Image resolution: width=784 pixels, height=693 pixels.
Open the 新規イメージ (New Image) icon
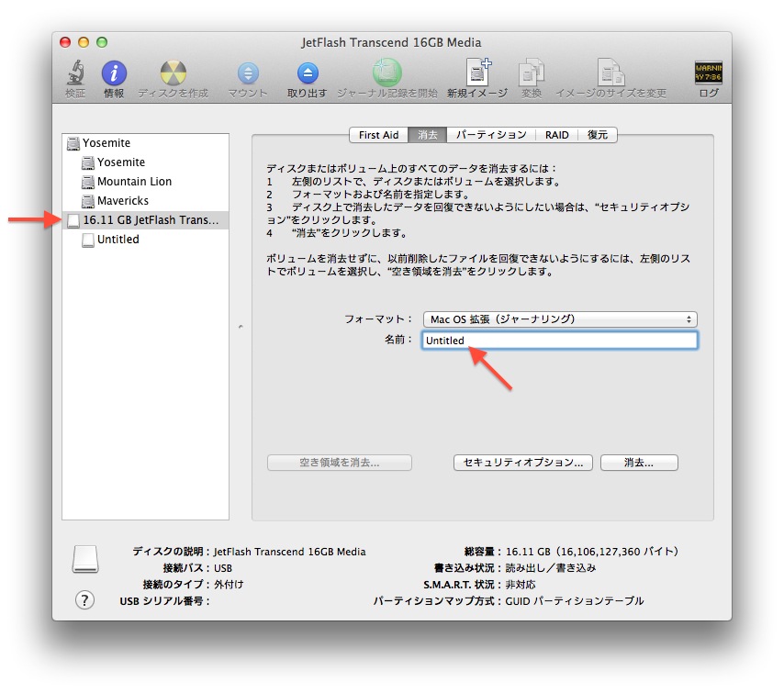coord(478,73)
